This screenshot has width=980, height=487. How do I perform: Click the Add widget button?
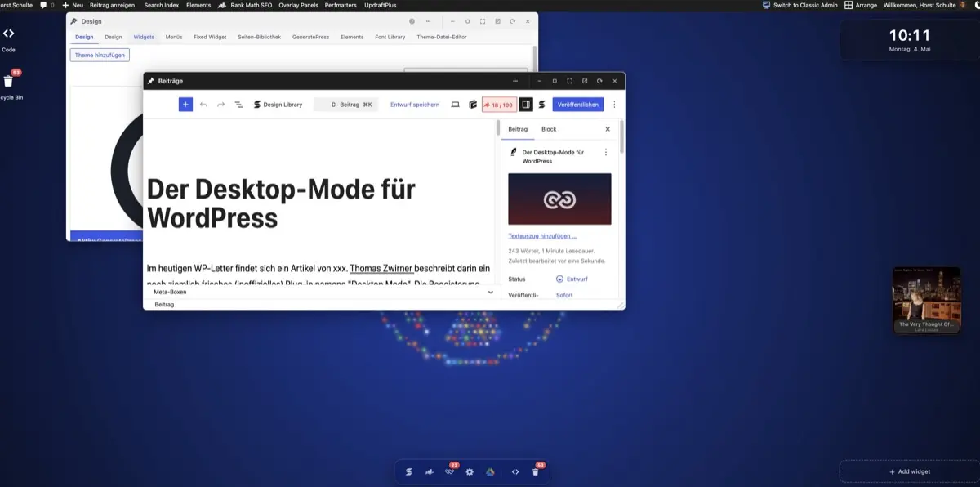click(909, 471)
